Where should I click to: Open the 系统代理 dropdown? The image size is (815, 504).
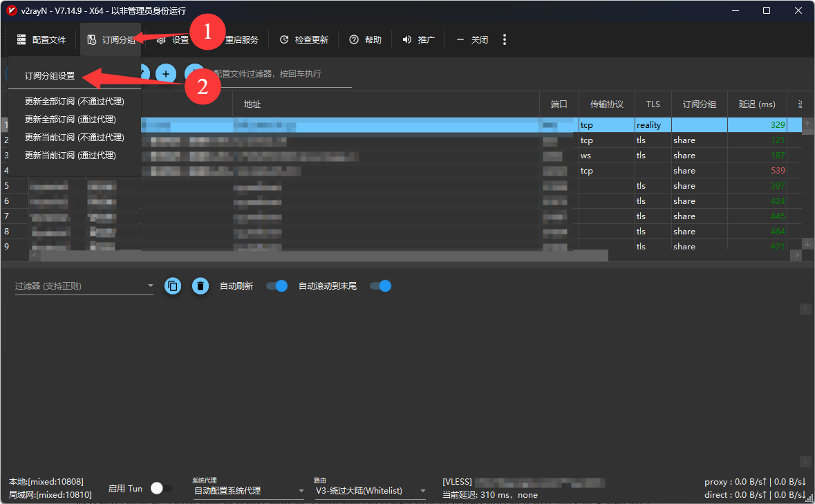247,491
